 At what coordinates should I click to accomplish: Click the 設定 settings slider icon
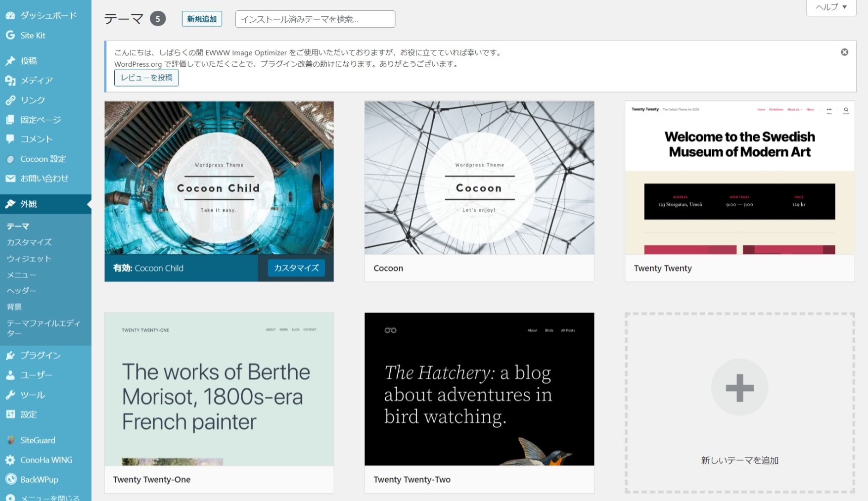[10, 414]
